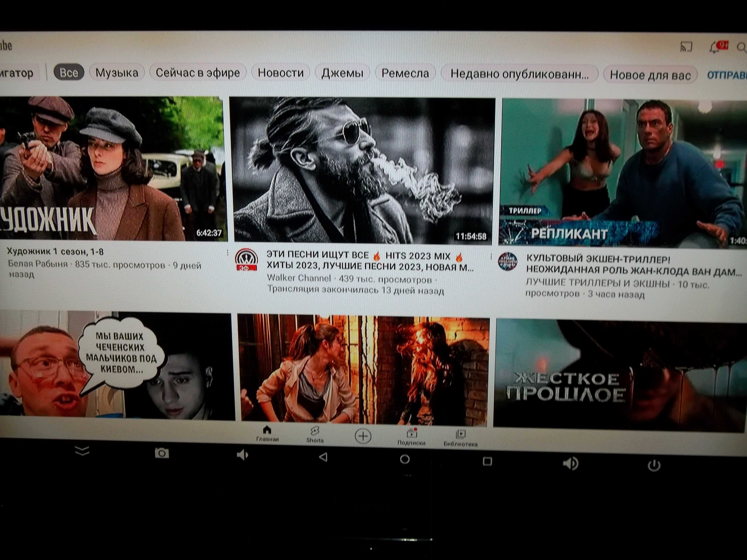Viewport: 747px width, 560px height.
Task: Open title Художник 1 сезон, 1-8
Action: click(x=55, y=251)
